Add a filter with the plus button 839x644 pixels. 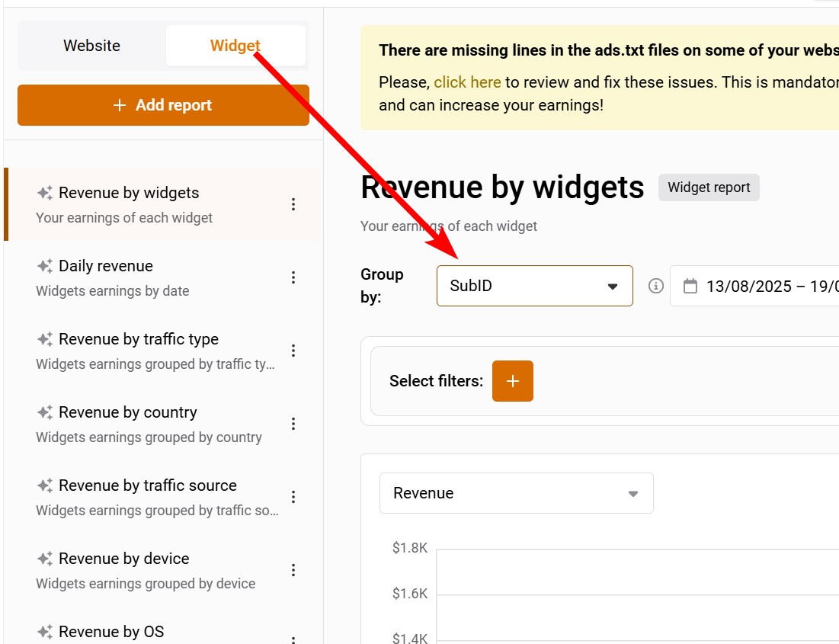coord(513,381)
